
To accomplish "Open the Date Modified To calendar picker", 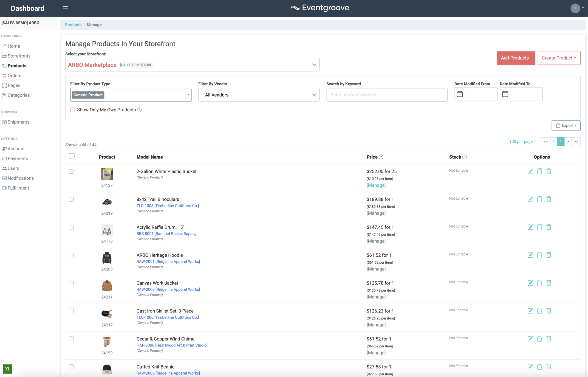I will click(505, 94).
